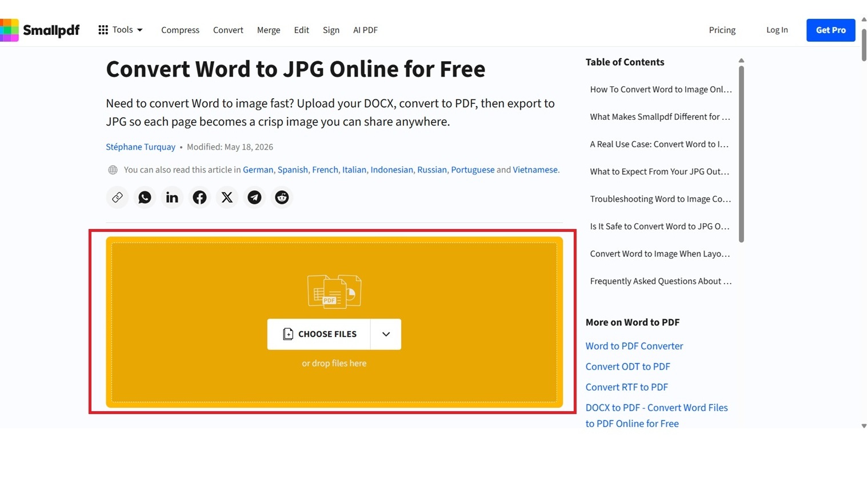Screen dimensions: 868x490
Task: Read the article in Russian
Action: click(x=432, y=170)
